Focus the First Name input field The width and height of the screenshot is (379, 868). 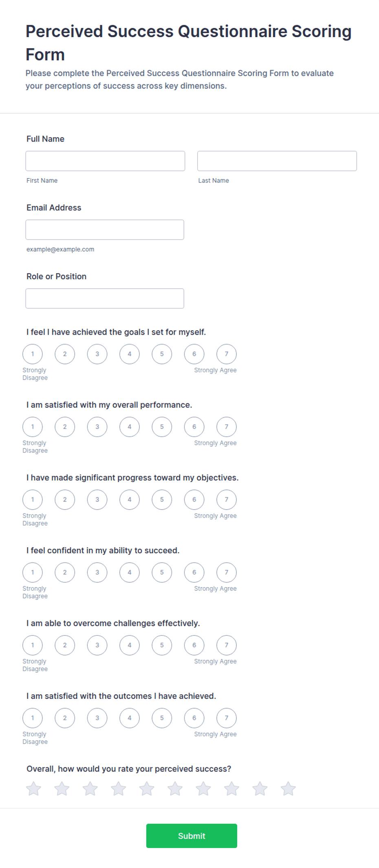coord(105,161)
